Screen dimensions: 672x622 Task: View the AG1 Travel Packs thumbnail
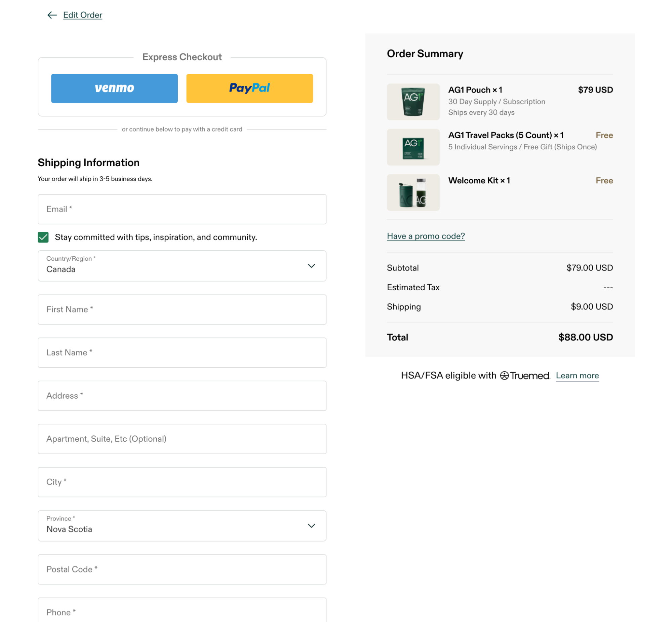tap(413, 147)
